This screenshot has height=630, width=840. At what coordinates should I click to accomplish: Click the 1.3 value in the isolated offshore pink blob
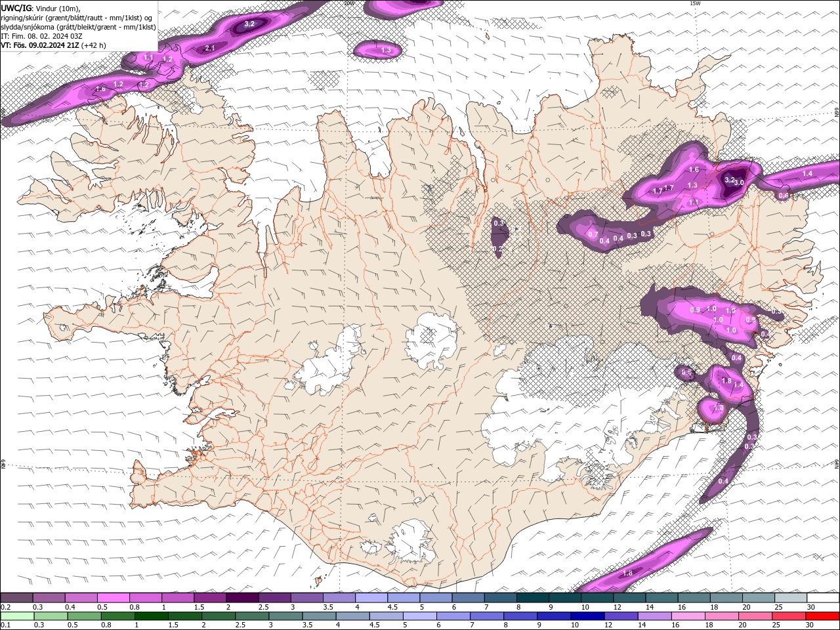pos(386,50)
